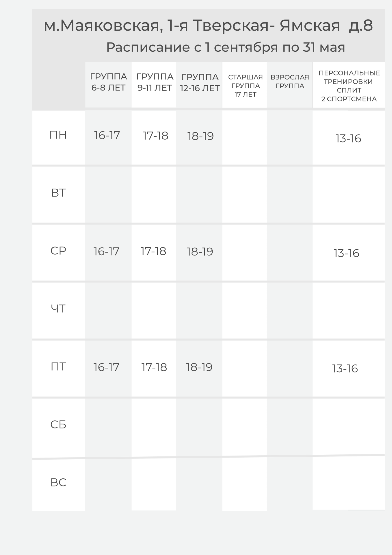Select the ГРУППА 12-16 ЛЕТ column header
This screenshot has width=392, height=555.
pos(200,83)
